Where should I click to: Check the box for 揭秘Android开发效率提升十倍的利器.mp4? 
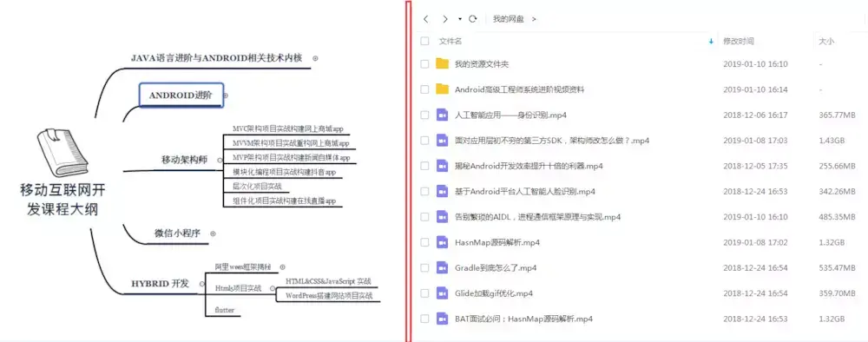(424, 166)
